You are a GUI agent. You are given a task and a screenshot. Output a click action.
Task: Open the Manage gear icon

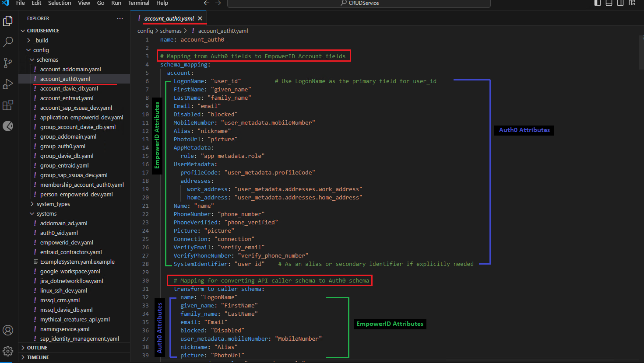point(8,351)
